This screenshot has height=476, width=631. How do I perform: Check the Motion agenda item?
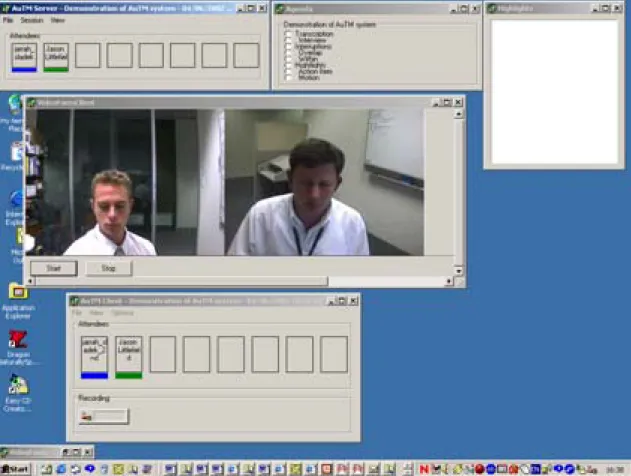[x=288, y=78]
